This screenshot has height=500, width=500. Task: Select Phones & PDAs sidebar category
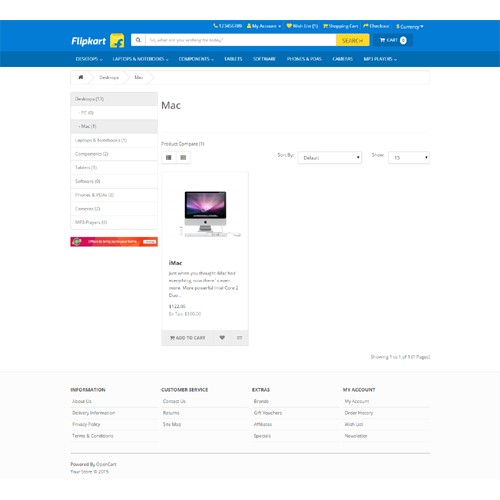coord(114,195)
